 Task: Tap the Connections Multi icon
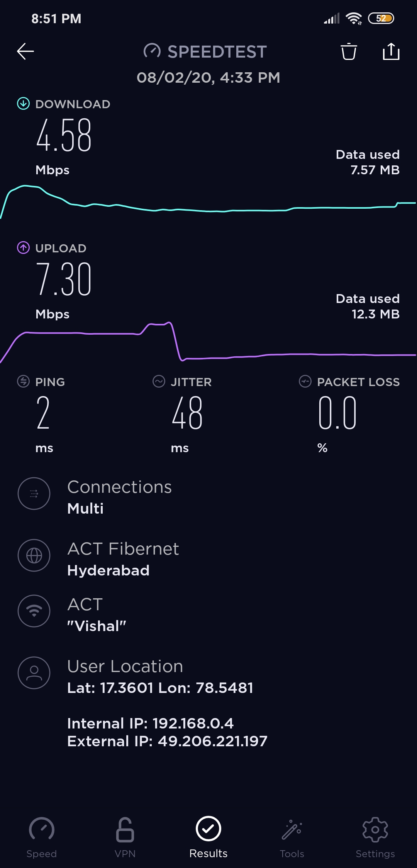(34, 494)
